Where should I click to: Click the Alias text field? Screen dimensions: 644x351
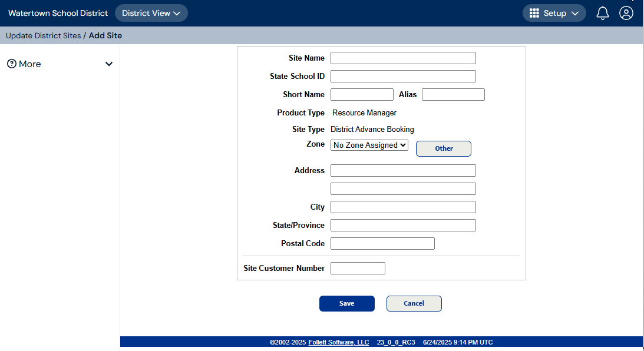click(x=453, y=94)
